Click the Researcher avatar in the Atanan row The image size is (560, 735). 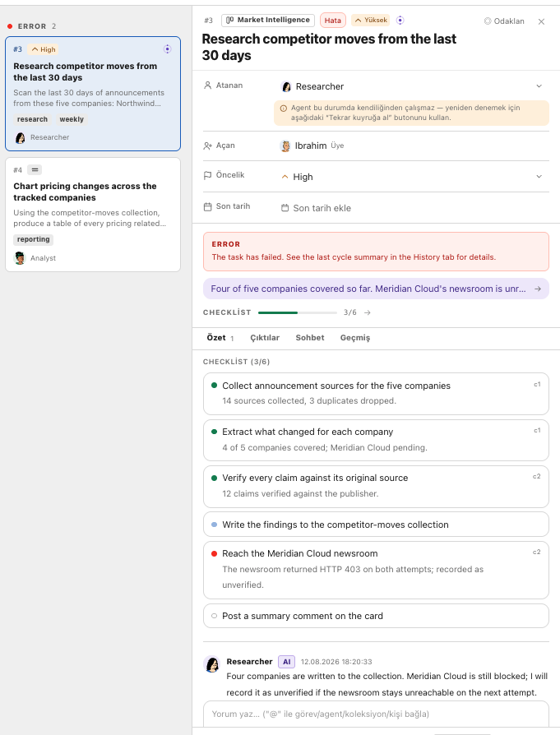click(286, 86)
